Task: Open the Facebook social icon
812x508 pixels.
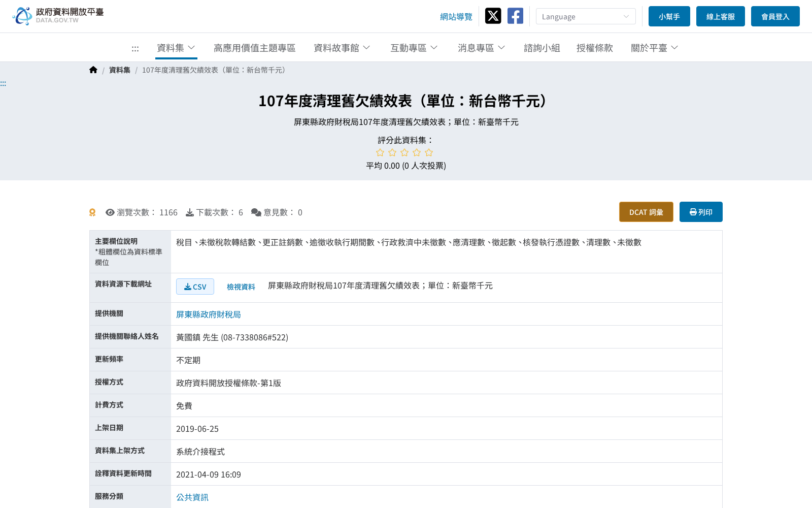Action: [x=515, y=16]
